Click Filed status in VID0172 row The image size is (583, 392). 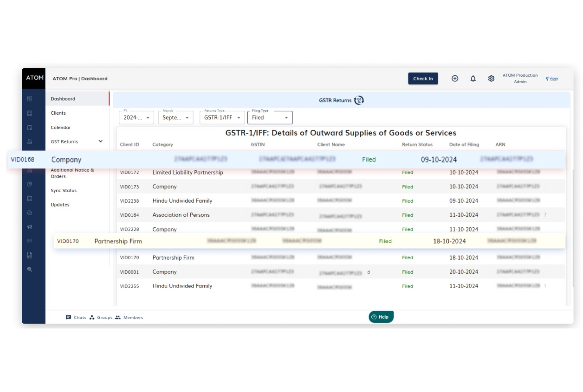tap(407, 172)
